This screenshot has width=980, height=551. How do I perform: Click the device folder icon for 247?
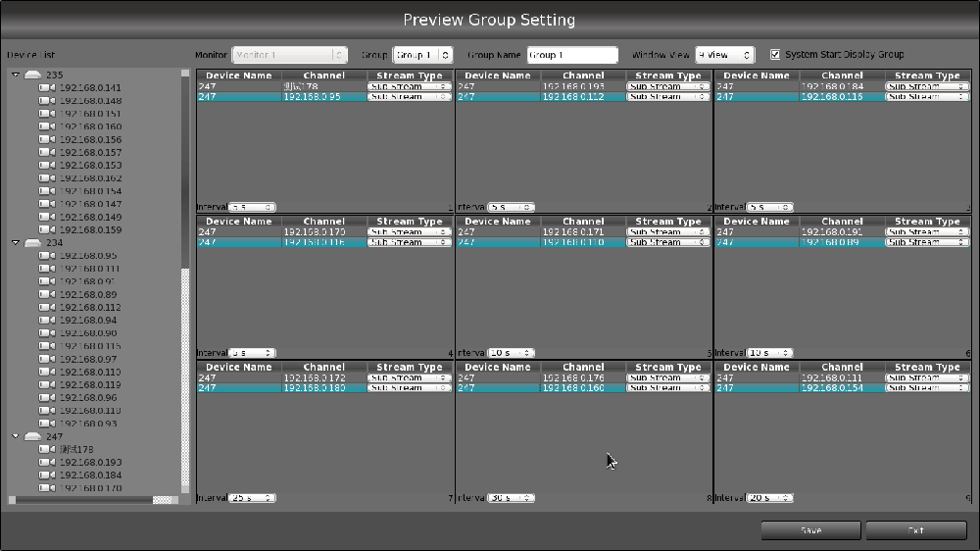(x=33, y=437)
